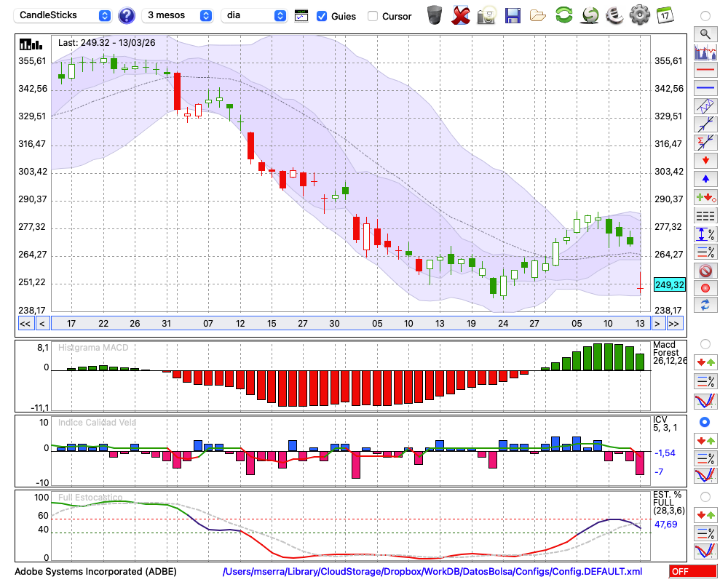
Task: Open the ICV panel indicator curve icon
Action: (x=705, y=476)
